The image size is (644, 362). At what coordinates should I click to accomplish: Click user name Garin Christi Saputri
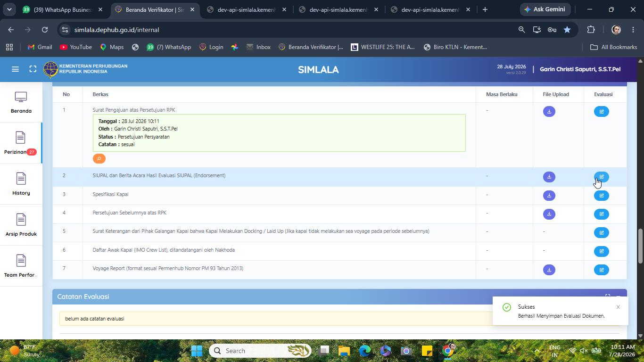pos(580,69)
